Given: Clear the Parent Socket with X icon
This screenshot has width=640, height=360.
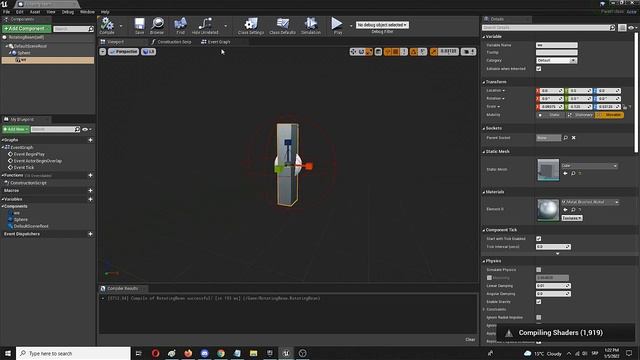Looking at the screenshot, I should [x=573, y=138].
